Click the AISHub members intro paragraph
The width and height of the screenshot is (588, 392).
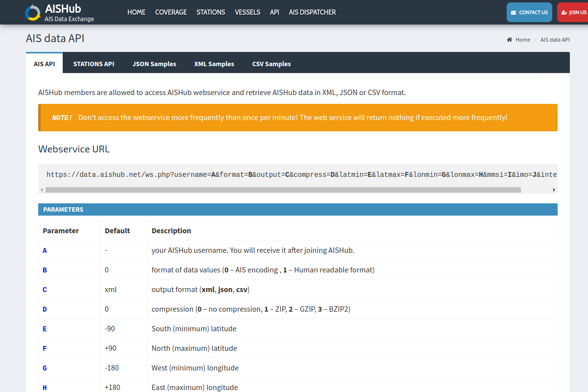coord(222,92)
